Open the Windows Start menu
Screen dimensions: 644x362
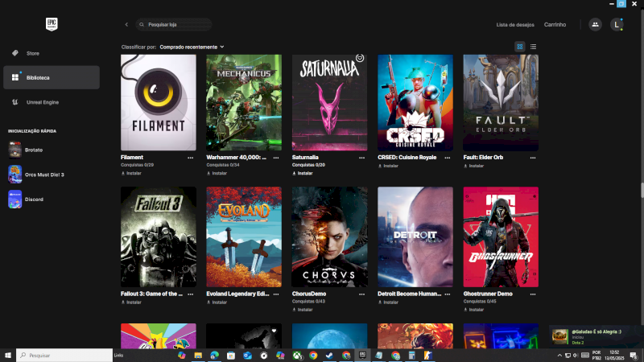click(x=8, y=356)
